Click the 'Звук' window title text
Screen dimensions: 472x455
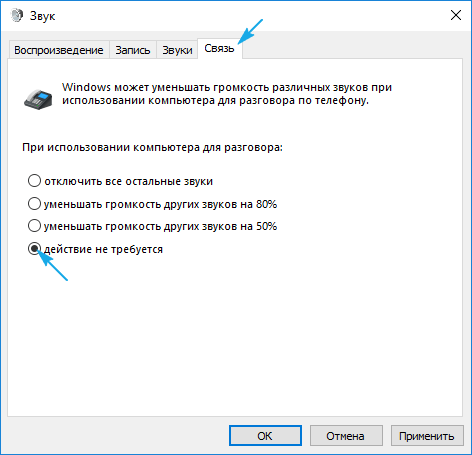coord(42,16)
